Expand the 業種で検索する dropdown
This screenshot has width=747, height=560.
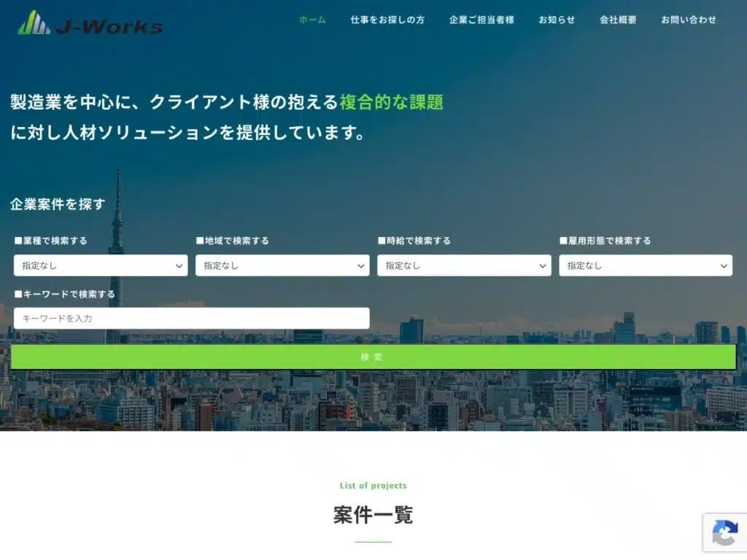click(x=101, y=265)
